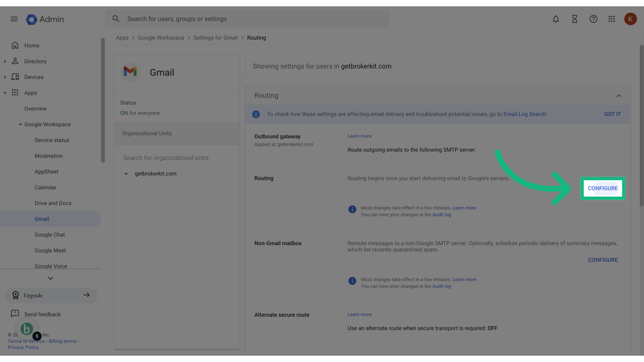This screenshot has width=644, height=362.
Task: Click Learn more for Alternate secure route
Action: coord(360,314)
